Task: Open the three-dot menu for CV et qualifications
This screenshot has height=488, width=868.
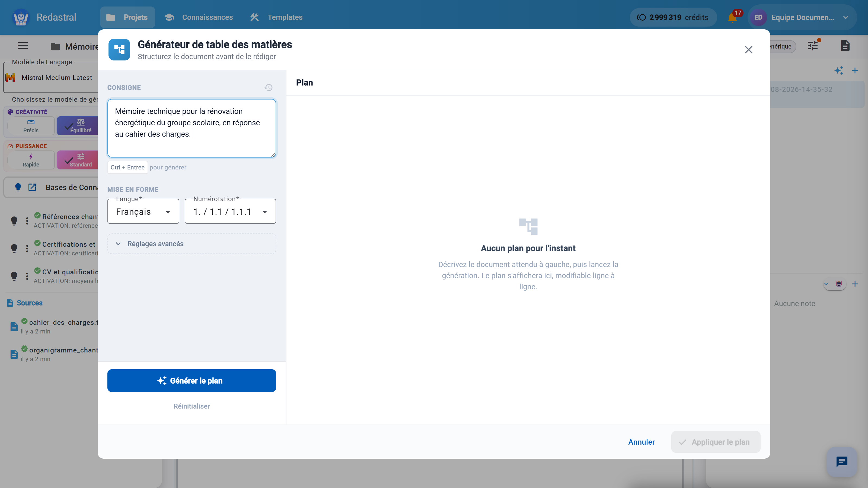Action: (27, 276)
